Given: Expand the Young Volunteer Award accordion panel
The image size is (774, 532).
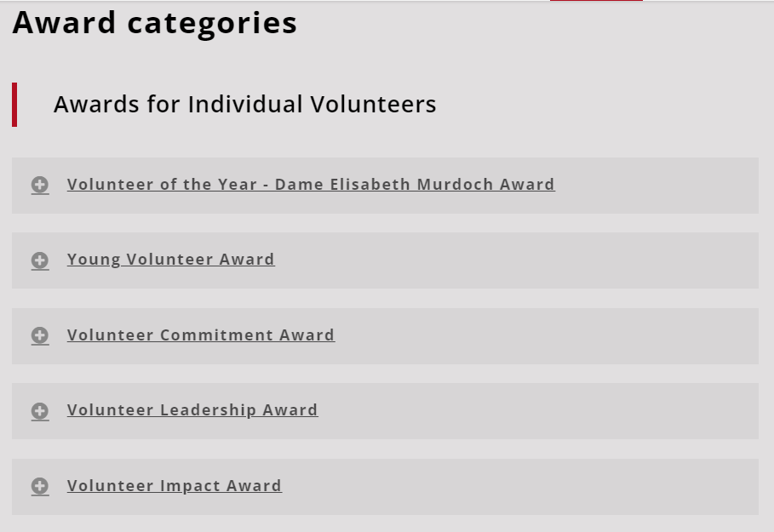Looking at the screenshot, I should pos(511,260).
